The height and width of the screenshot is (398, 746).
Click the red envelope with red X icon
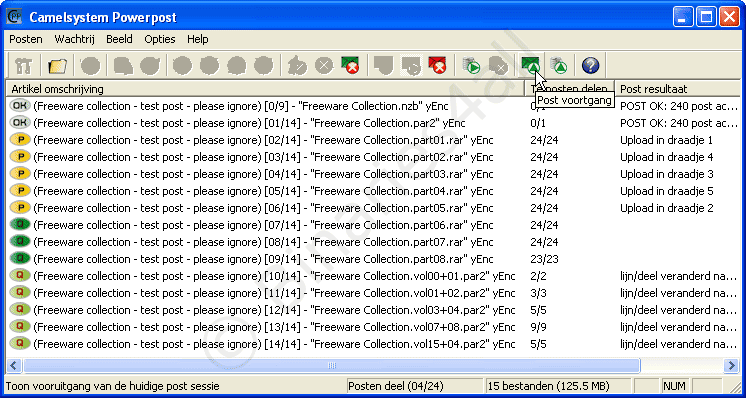point(437,66)
